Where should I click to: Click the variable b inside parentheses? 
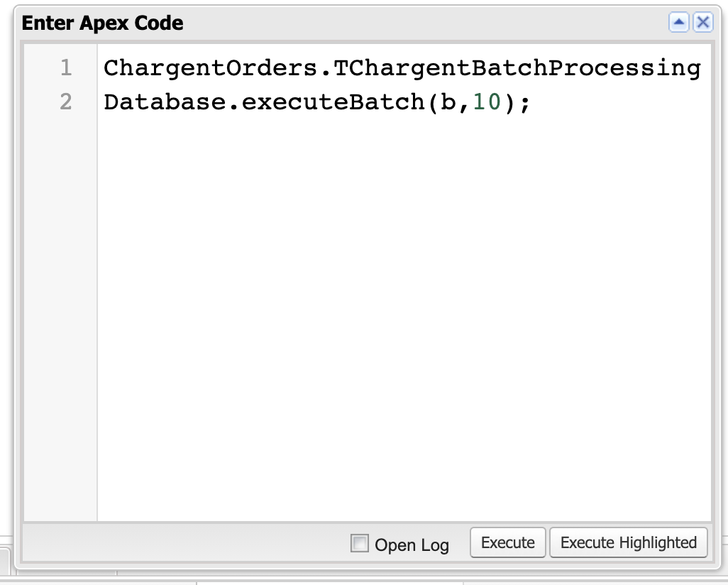point(448,103)
